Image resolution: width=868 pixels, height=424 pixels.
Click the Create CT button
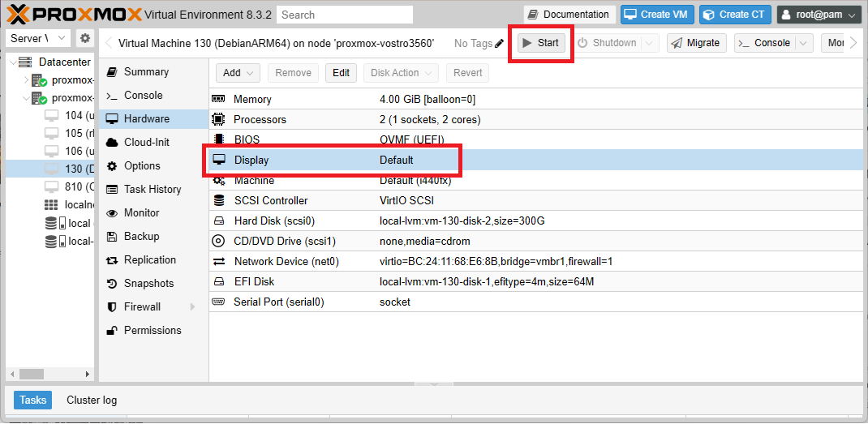point(735,15)
